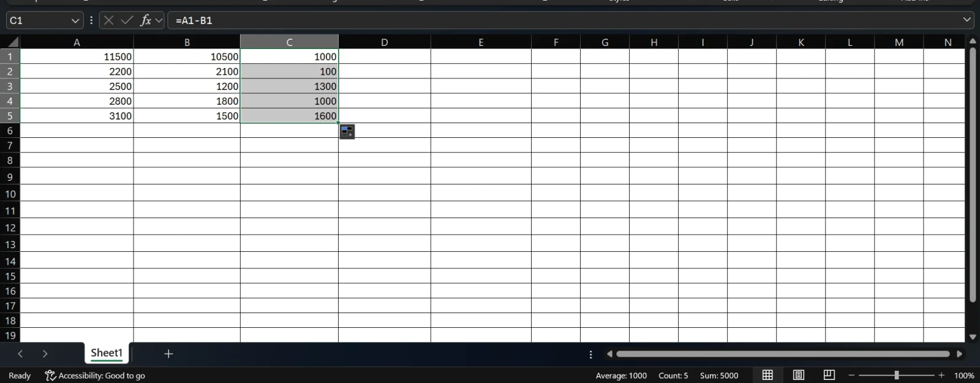Select row 1 header
This screenshot has width=980, height=383.
pos(10,56)
